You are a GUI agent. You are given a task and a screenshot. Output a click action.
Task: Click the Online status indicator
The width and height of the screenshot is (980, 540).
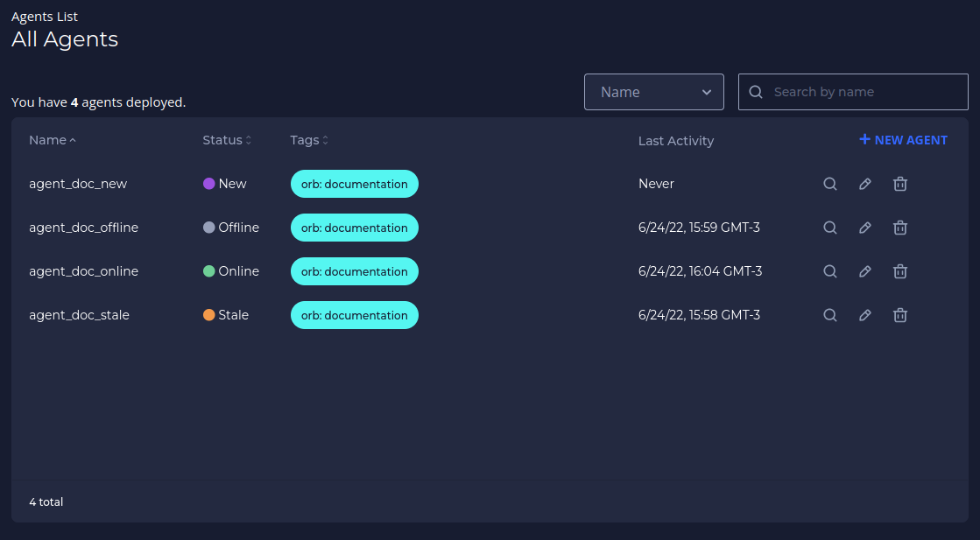[231, 271]
